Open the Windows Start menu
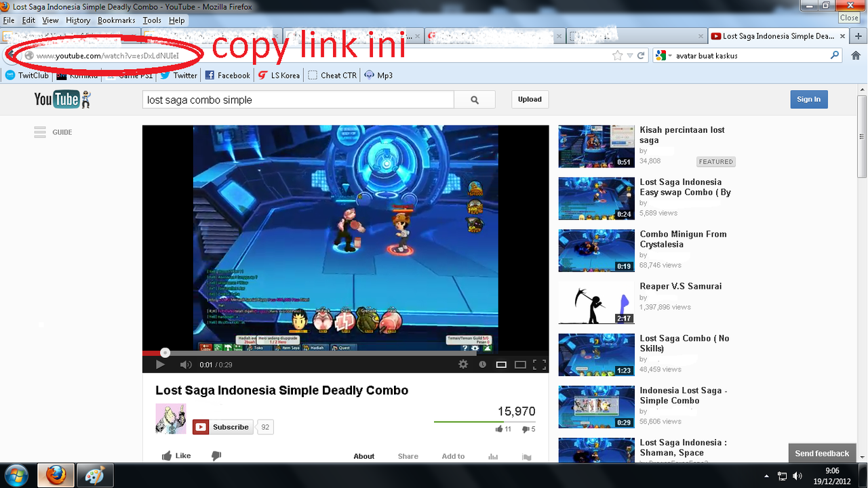Image resolution: width=868 pixels, height=488 pixels. point(16,476)
